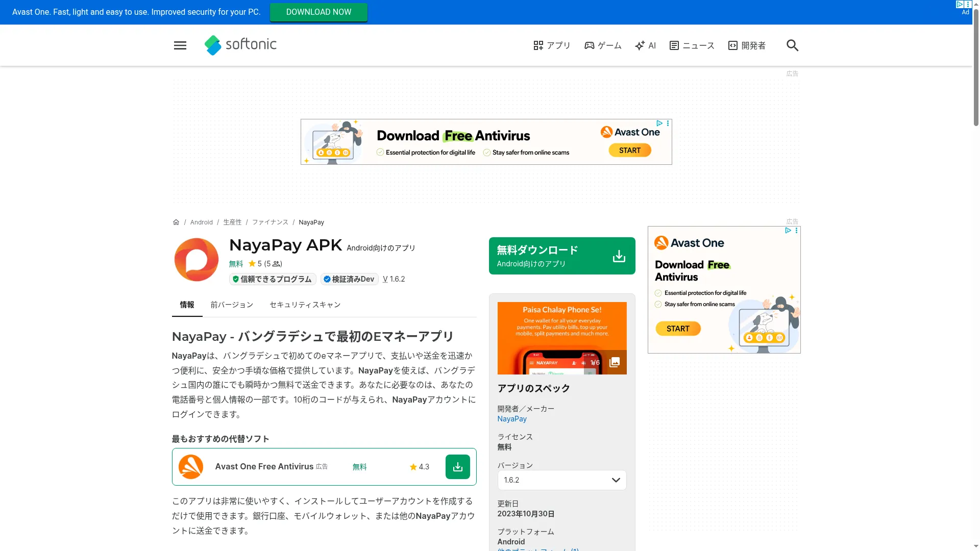Open ゲーム menu in header

(603, 45)
